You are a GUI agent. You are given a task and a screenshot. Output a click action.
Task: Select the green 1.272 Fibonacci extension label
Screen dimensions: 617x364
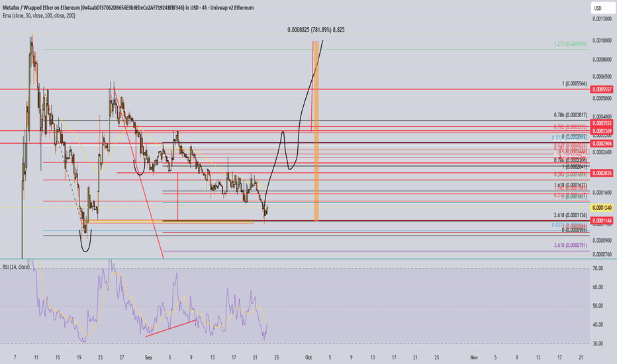click(x=570, y=44)
